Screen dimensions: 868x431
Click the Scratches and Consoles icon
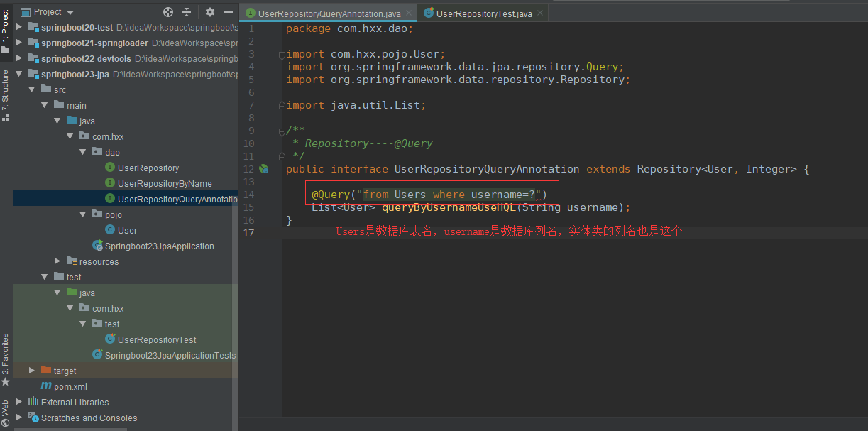[x=33, y=418]
